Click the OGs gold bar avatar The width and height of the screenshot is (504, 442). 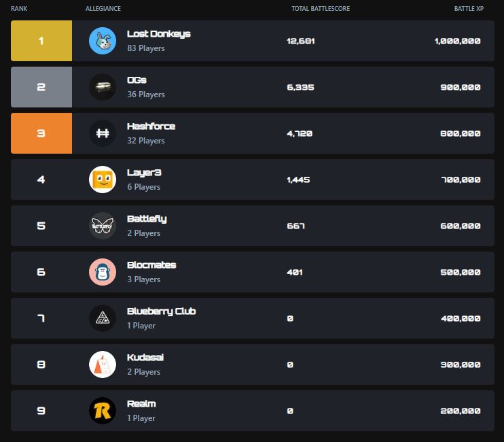click(103, 87)
